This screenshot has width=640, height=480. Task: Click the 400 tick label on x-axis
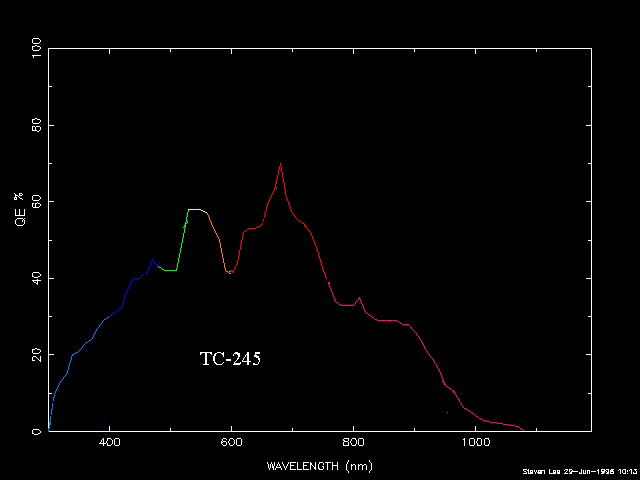(110, 443)
